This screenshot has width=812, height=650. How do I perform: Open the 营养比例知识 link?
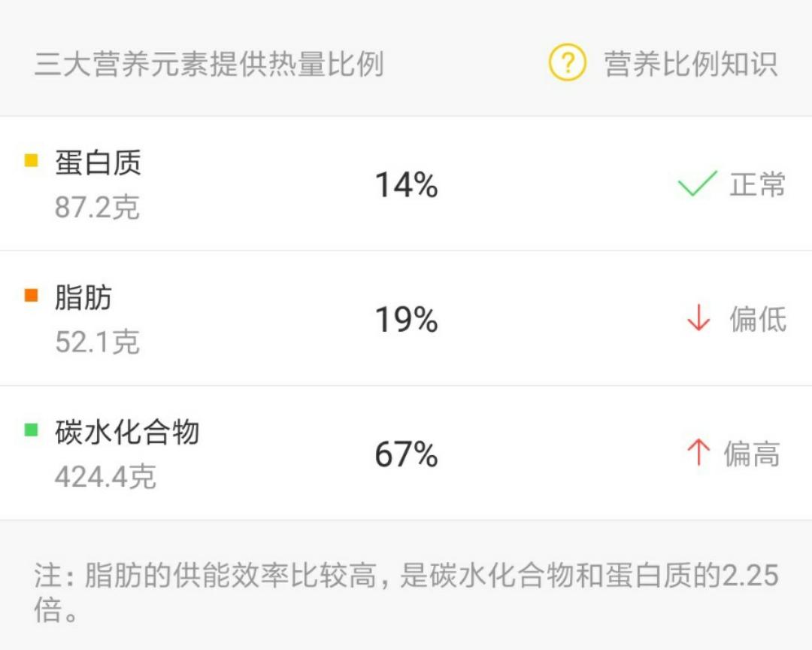click(690, 64)
